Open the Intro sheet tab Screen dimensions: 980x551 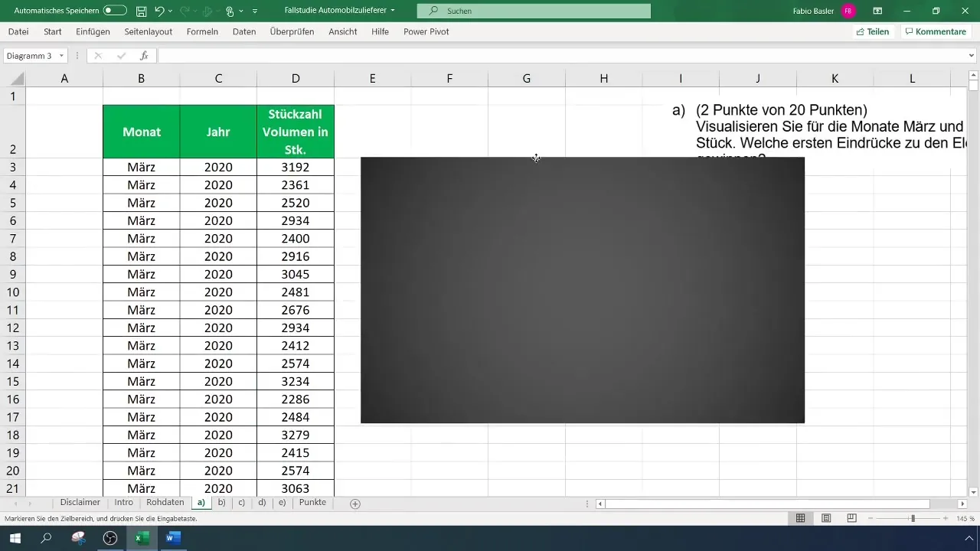(124, 503)
